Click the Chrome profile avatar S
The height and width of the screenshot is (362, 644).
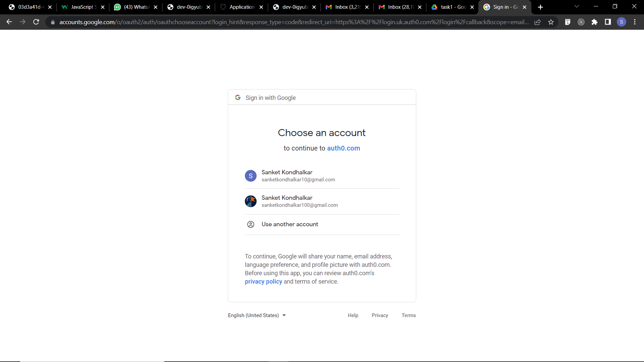[621, 22]
